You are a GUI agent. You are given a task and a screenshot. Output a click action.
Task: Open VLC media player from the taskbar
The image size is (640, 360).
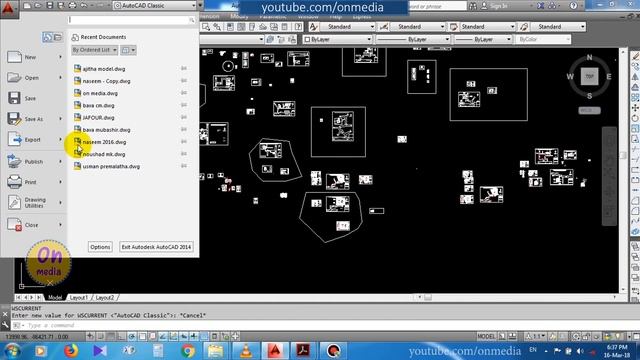point(246,351)
